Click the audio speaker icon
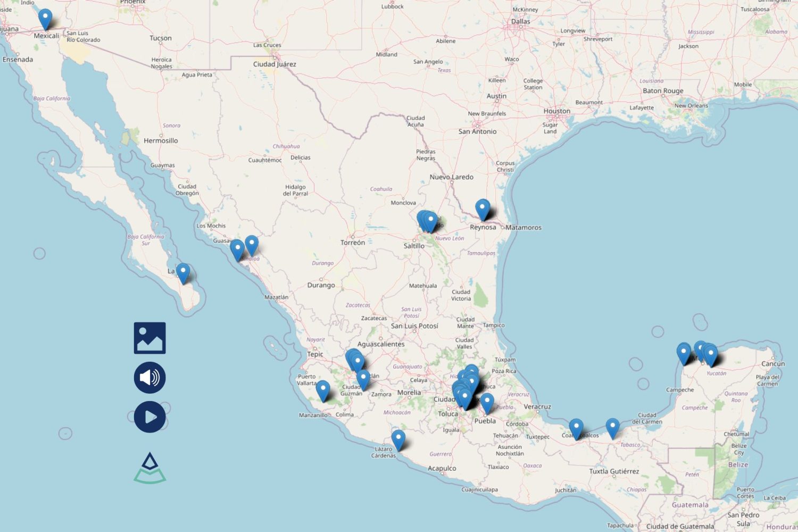 pos(149,378)
